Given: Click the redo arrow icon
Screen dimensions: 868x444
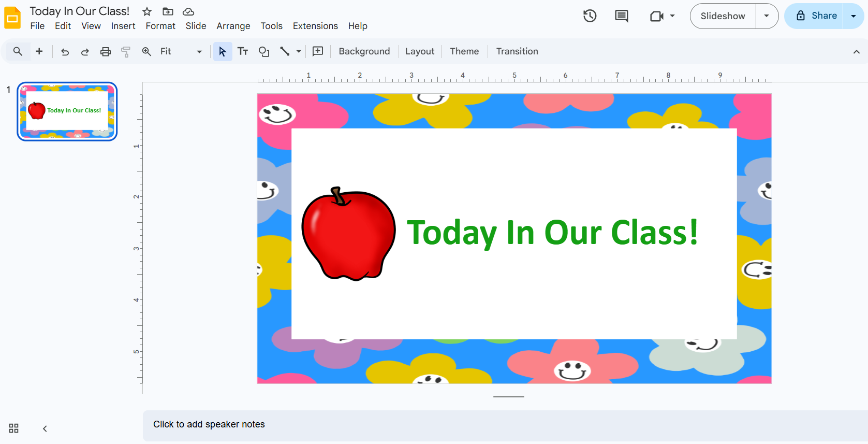Looking at the screenshot, I should click(x=85, y=52).
